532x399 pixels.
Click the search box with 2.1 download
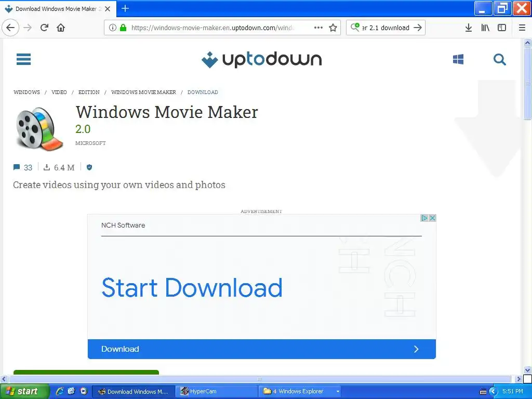[x=386, y=28]
